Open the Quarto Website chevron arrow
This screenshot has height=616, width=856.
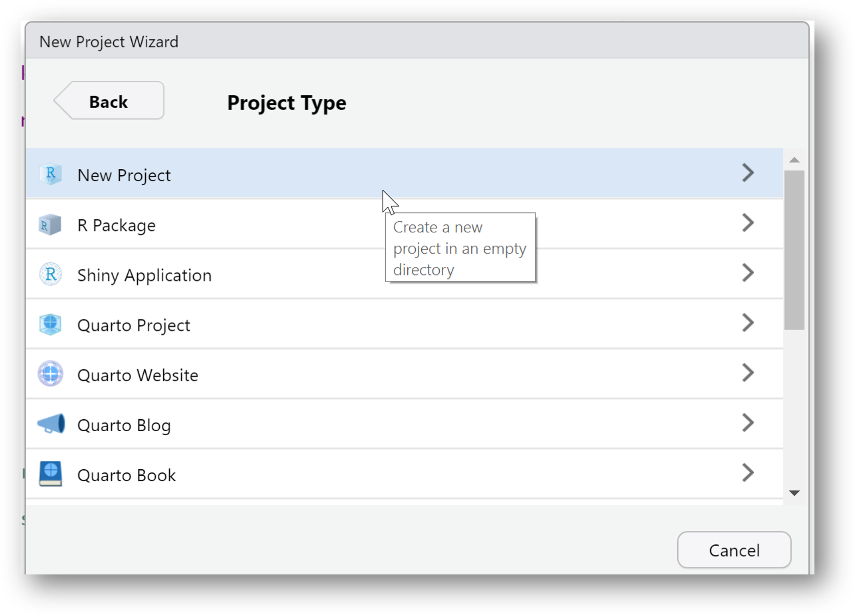click(x=747, y=373)
